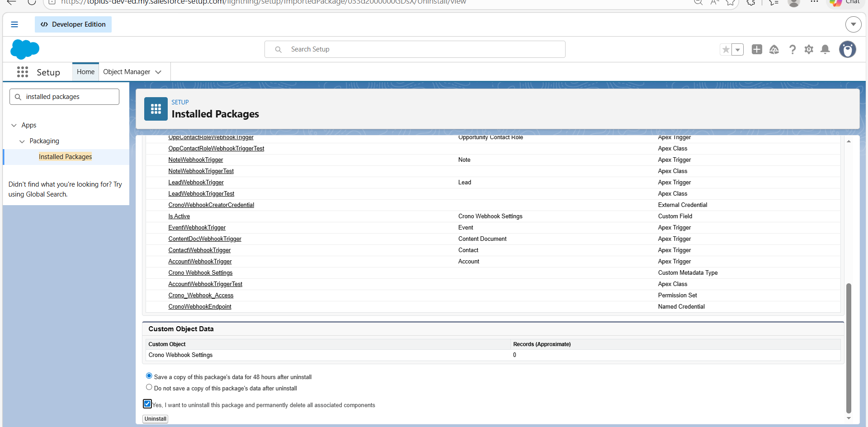Click the browser address bar URL
Viewport: 868px width, 427px height.
(x=264, y=2)
